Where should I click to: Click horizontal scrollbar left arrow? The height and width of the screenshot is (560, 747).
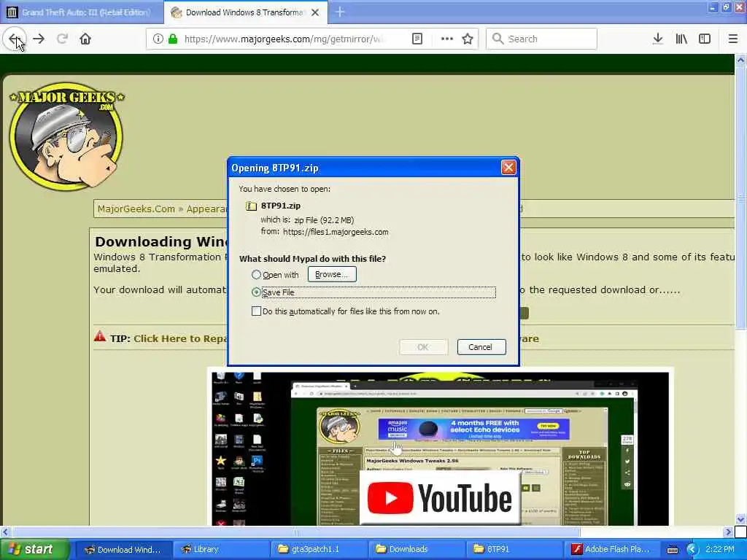coord(6,532)
